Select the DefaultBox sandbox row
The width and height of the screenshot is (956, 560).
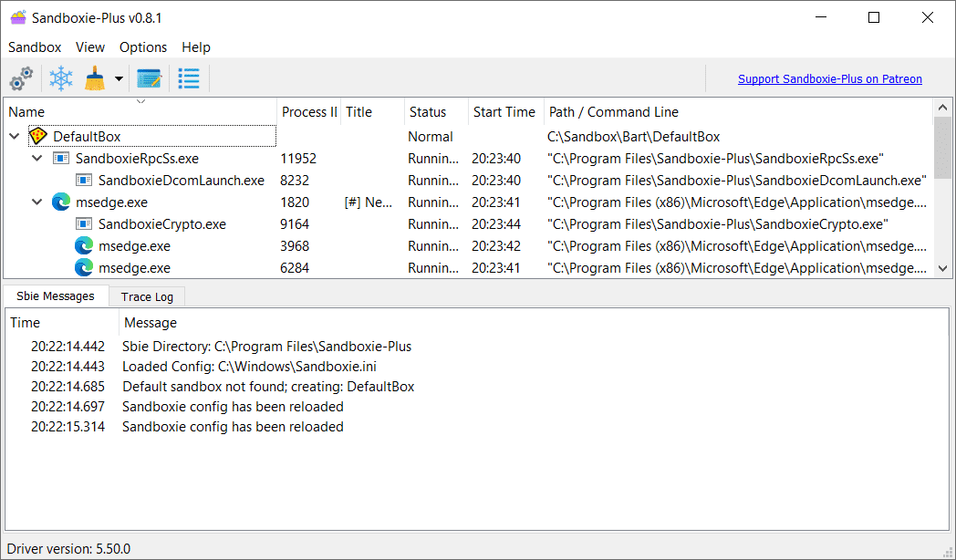[x=468, y=137]
